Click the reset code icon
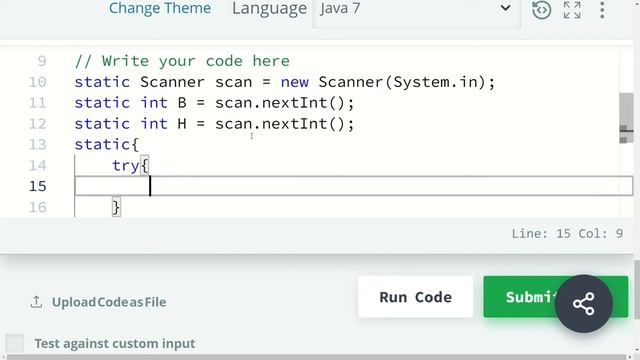This screenshot has height=360, width=640. coord(541,10)
